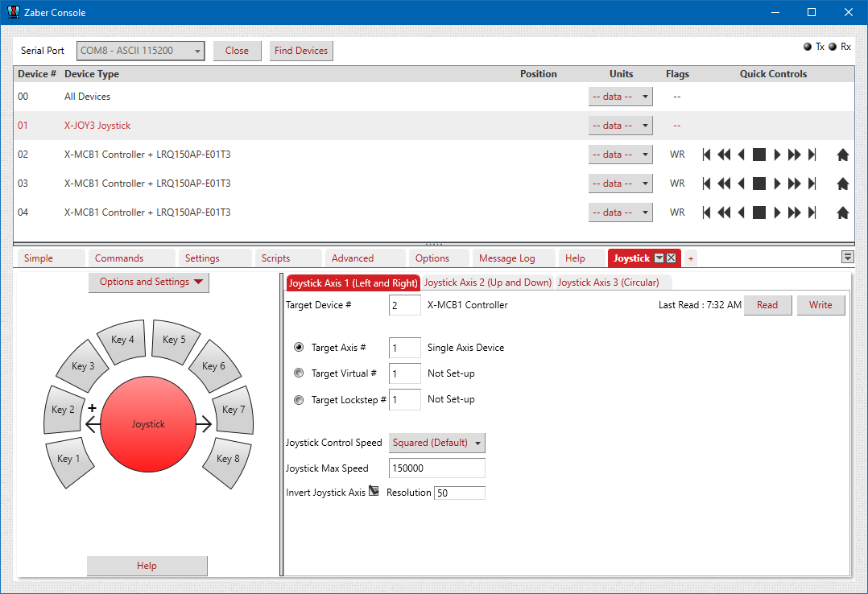Viewport: 868px width, 594px height.
Task: Click the red Joystick circle
Action: [x=148, y=424]
